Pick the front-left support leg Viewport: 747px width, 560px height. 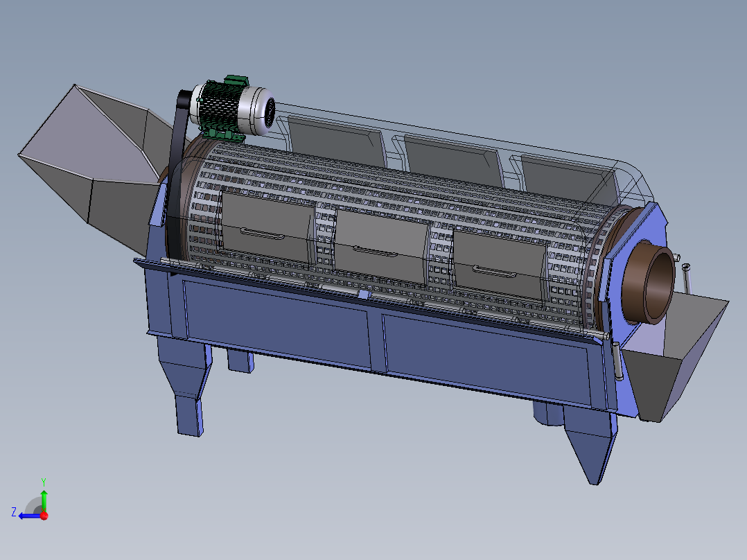click(186, 386)
